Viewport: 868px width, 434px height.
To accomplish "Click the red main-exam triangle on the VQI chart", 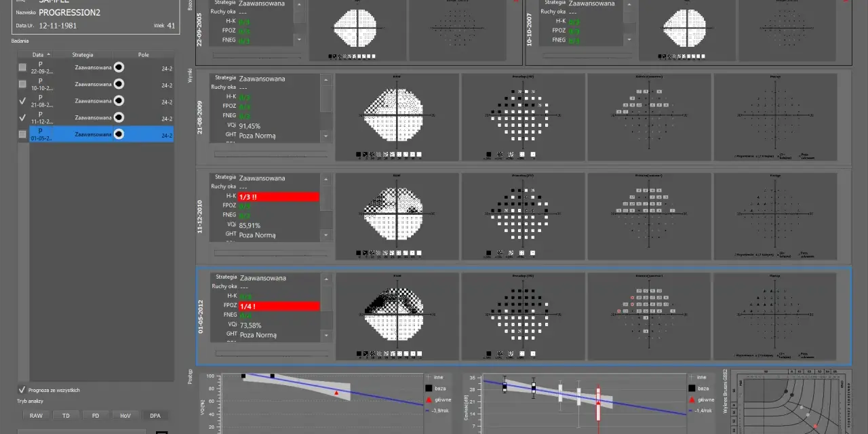I will pos(336,393).
